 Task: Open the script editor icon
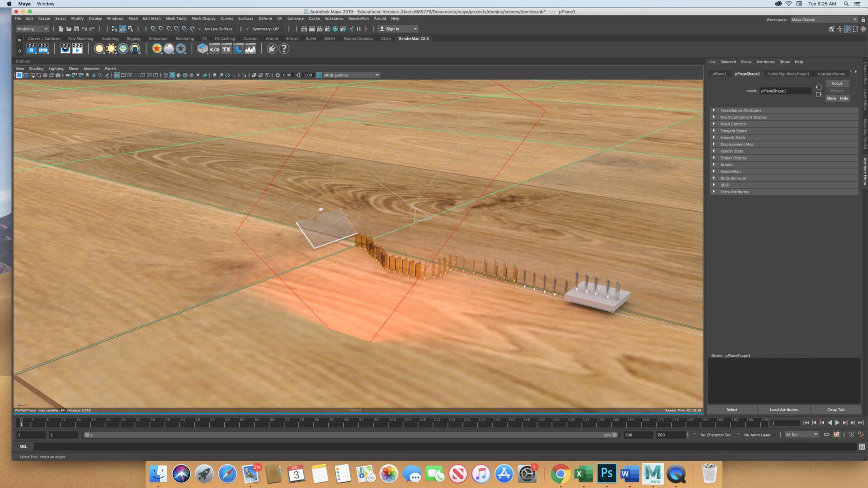click(862, 446)
